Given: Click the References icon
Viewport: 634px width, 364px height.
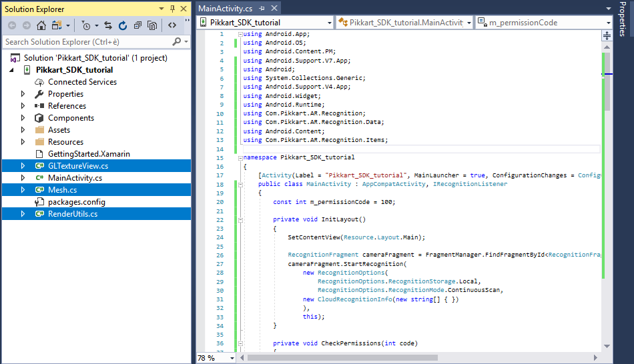Looking at the screenshot, I should [x=39, y=106].
